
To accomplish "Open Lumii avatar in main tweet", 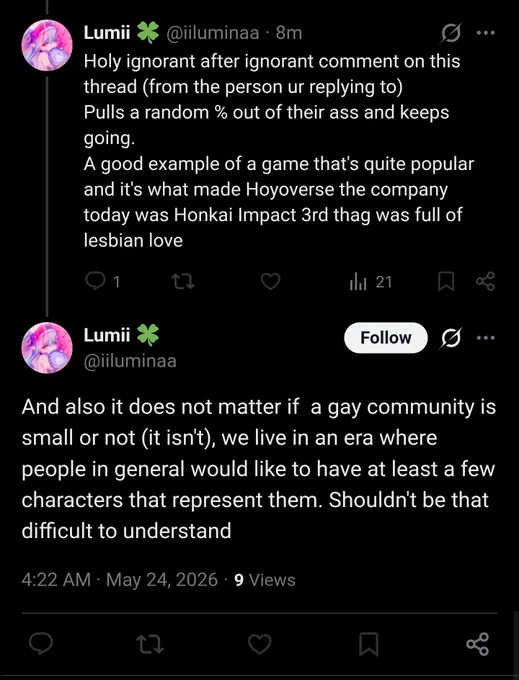I will coord(47,348).
